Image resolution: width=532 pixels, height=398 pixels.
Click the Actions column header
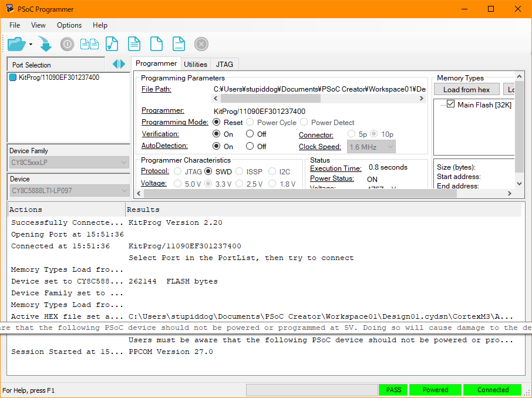point(66,210)
